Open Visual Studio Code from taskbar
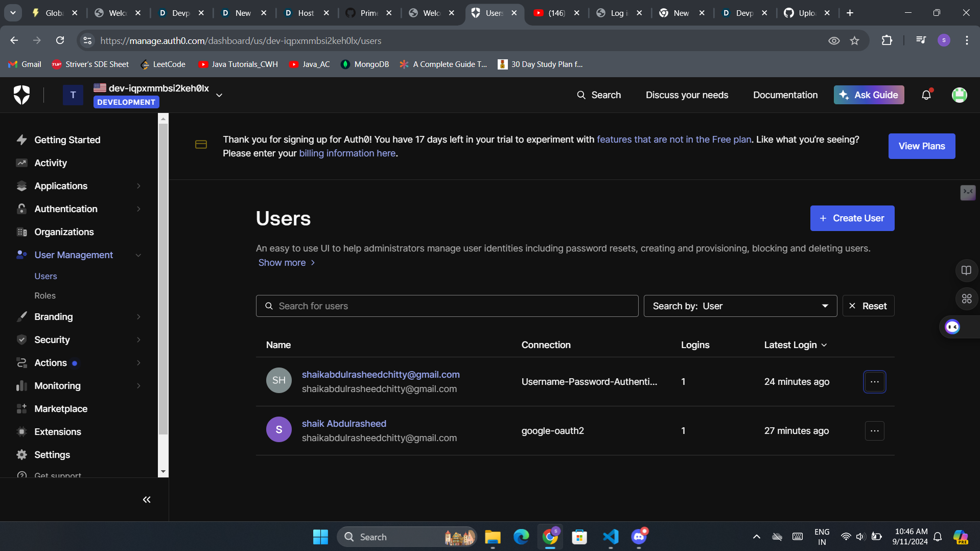This screenshot has height=551, width=980. click(x=611, y=537)
